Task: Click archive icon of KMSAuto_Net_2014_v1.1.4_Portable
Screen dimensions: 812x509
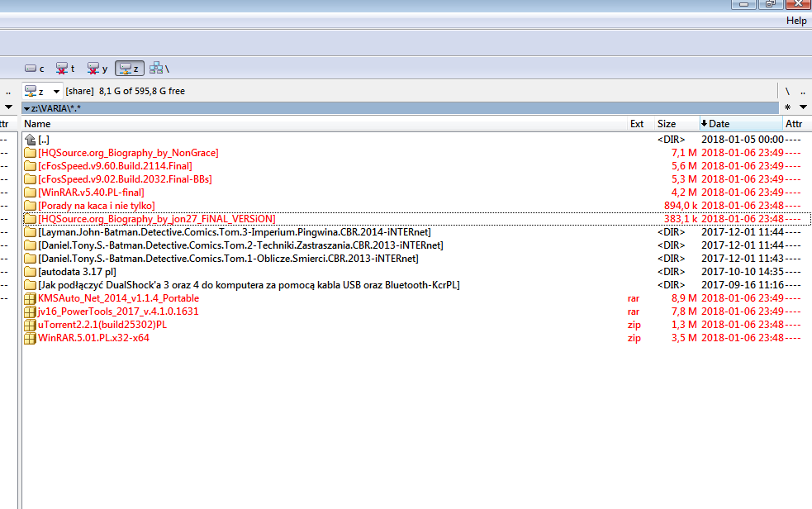Action: click(30, 298)
